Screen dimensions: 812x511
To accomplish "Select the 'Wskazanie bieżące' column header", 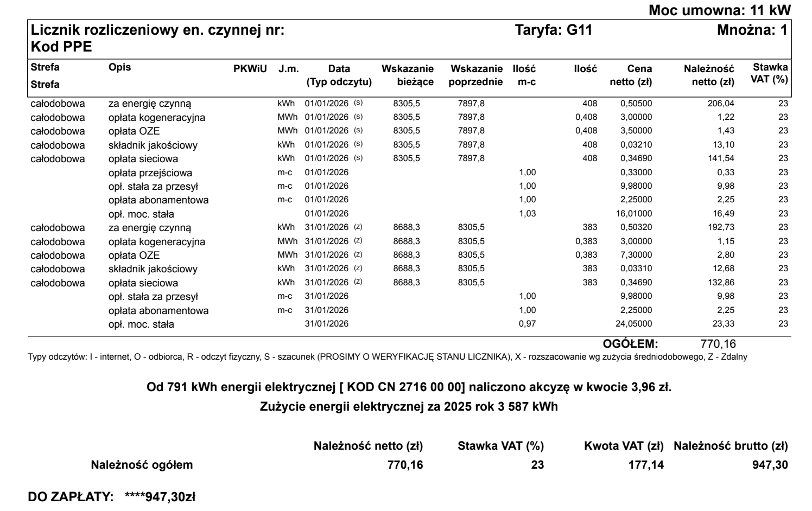I will tap(408, 75).
